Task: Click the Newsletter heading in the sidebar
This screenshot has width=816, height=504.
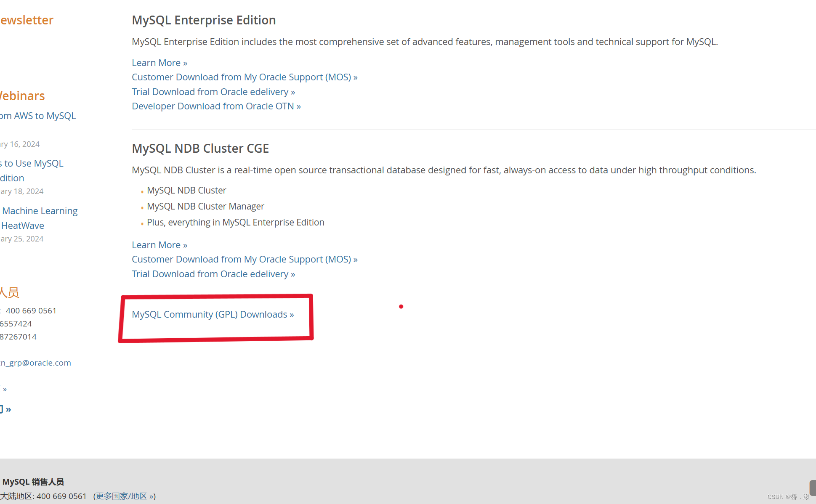Action: (26, 20)
